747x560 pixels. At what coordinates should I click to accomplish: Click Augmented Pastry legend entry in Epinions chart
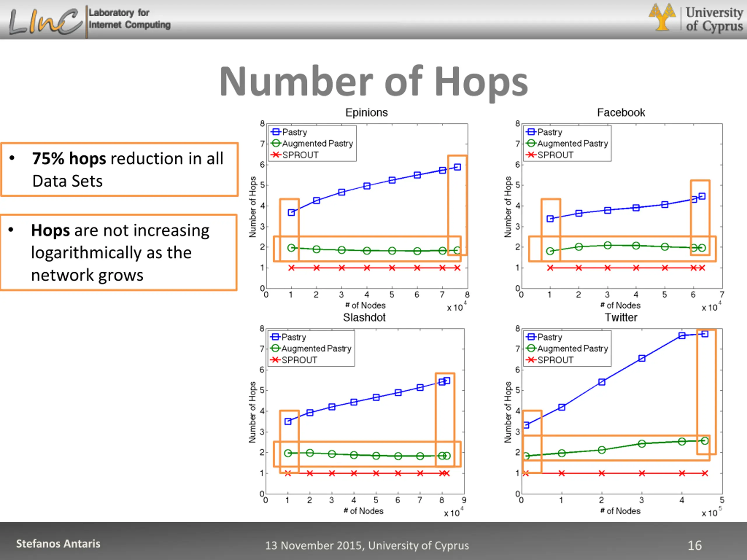click(x=312, y=143)
